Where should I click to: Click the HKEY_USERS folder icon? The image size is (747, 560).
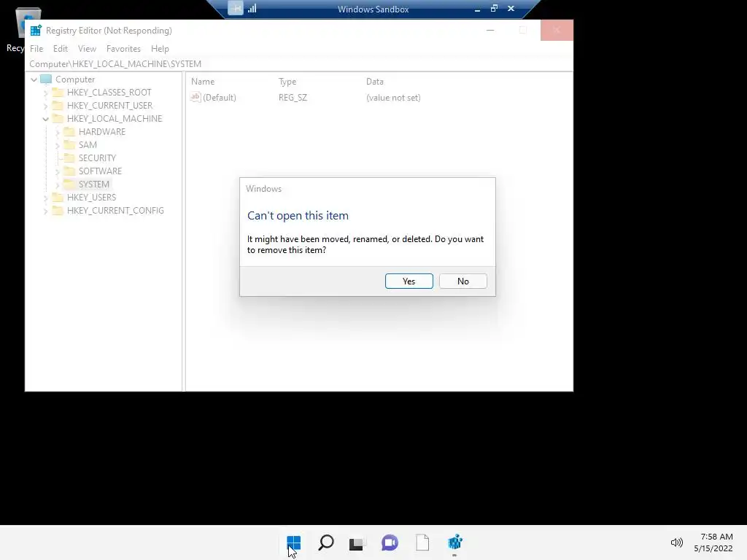[58, 197]
